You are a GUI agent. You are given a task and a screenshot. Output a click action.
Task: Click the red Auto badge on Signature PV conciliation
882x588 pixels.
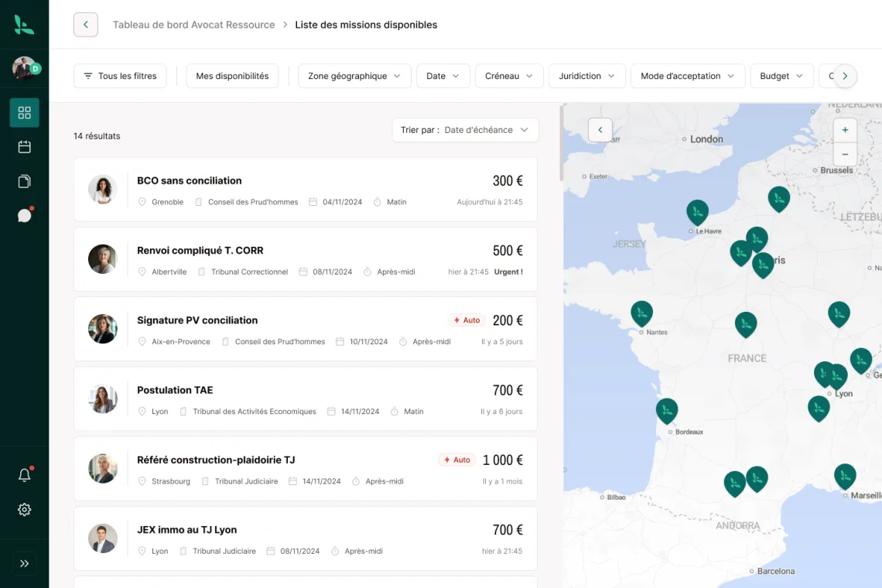pos(467,320)
